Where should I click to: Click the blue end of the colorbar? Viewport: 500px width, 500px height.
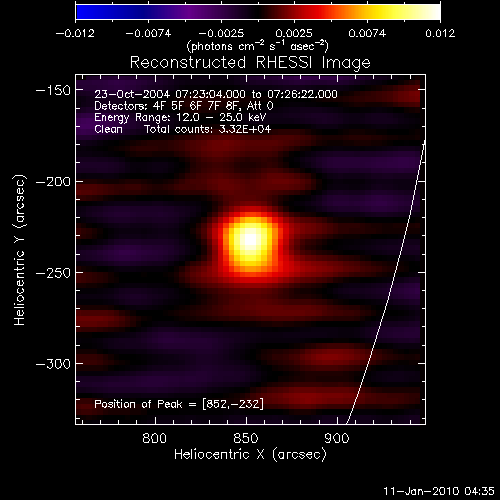pyautogui.click(x=87, y=12)
